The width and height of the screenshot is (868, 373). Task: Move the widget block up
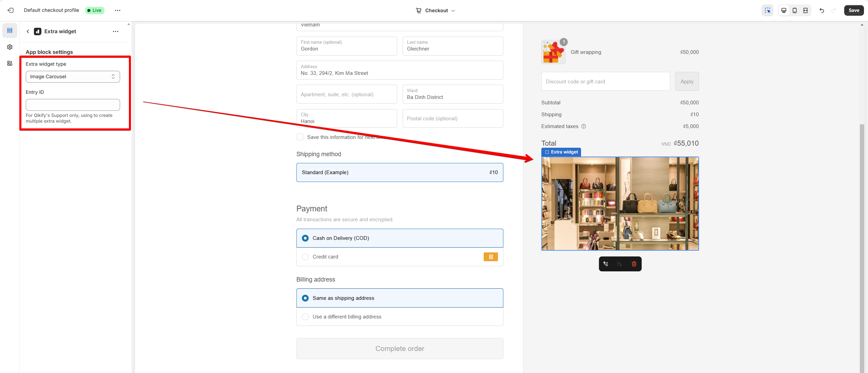pos(606,264)
